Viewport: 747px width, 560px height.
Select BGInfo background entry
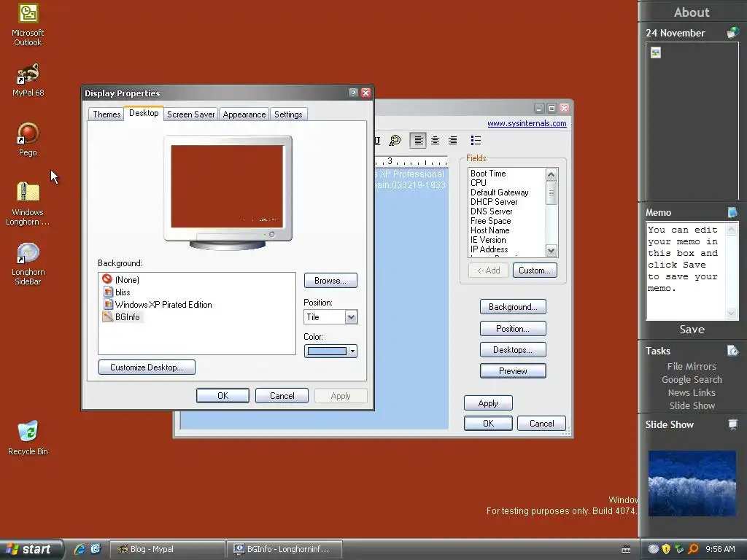coord(122,316)
